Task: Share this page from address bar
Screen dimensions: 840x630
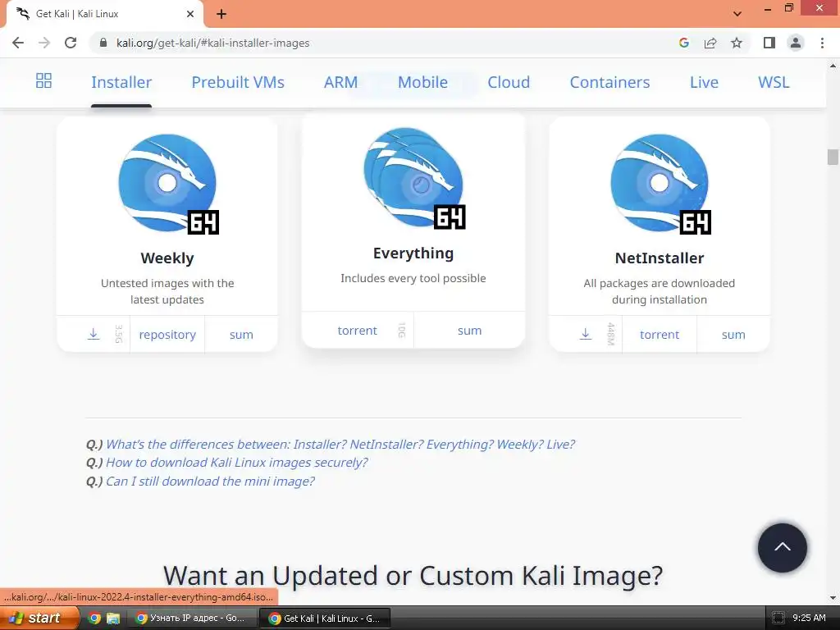Action: (x=710, y=43)
